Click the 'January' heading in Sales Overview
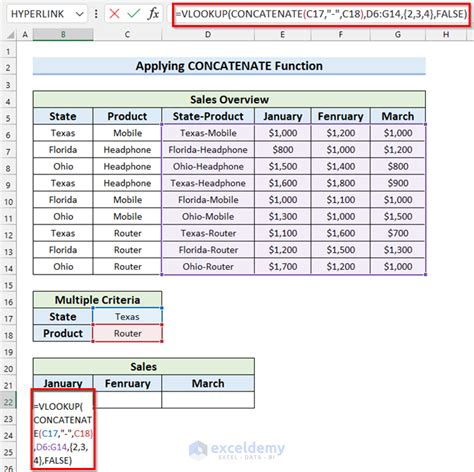This screenshot has width=474, height=472. pos(283,116)
